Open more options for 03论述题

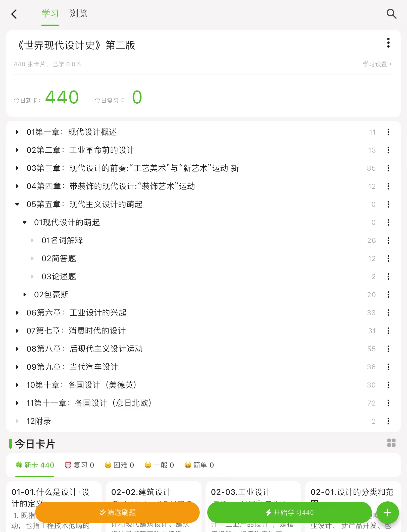(x=388, y=277)
